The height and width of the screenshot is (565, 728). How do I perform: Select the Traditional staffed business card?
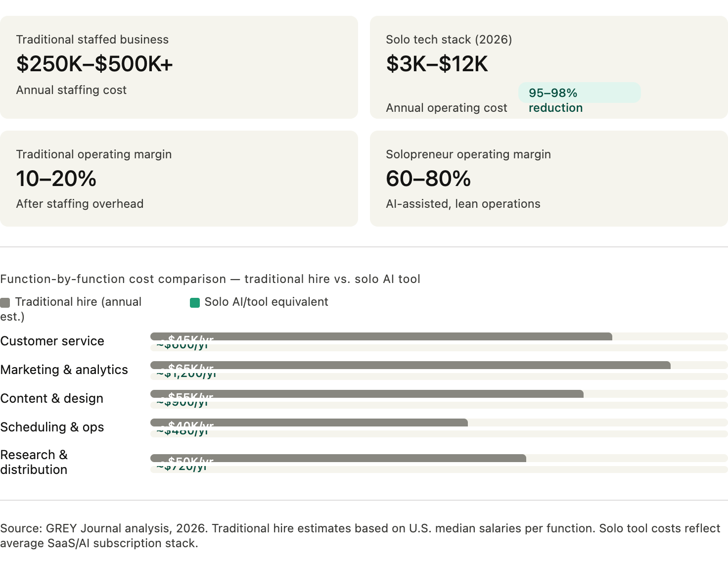[x=179, y=67]
